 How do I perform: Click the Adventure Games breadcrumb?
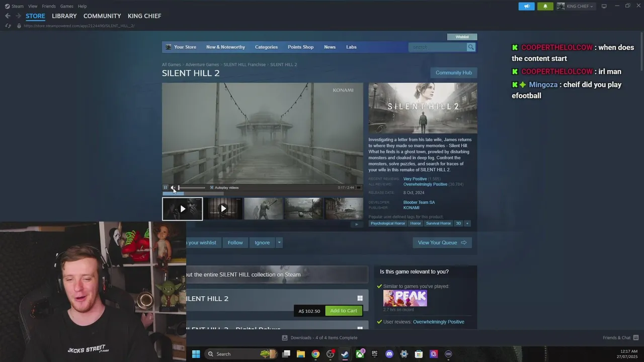point(202,65)
